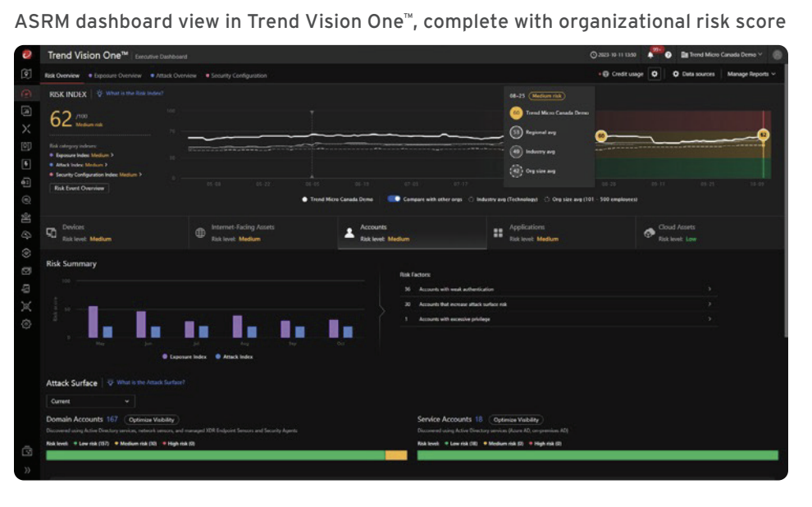This screenshot has width=812, height=507.
Task: Select the Internet-Facing Assets card
Action: pos(263,233)
